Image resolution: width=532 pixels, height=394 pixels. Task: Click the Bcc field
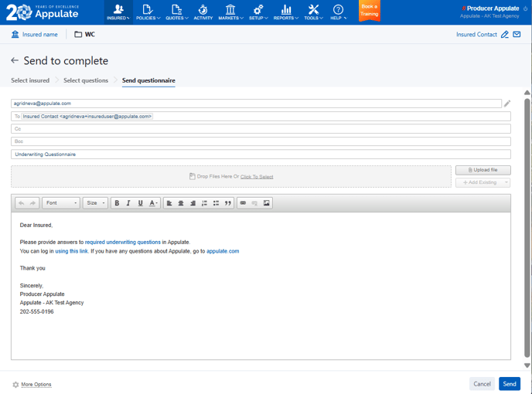(x=261, y=141)
